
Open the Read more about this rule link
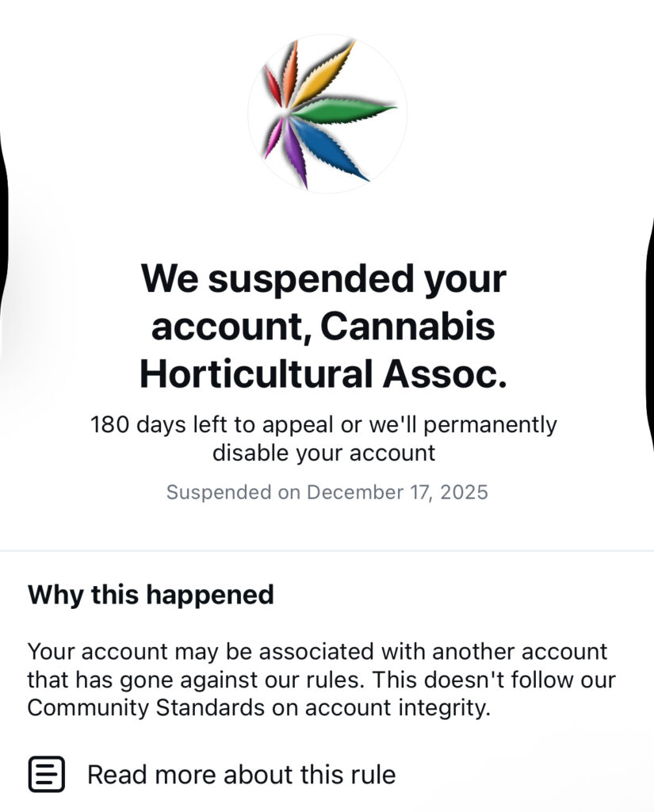[x=241, y=774]
